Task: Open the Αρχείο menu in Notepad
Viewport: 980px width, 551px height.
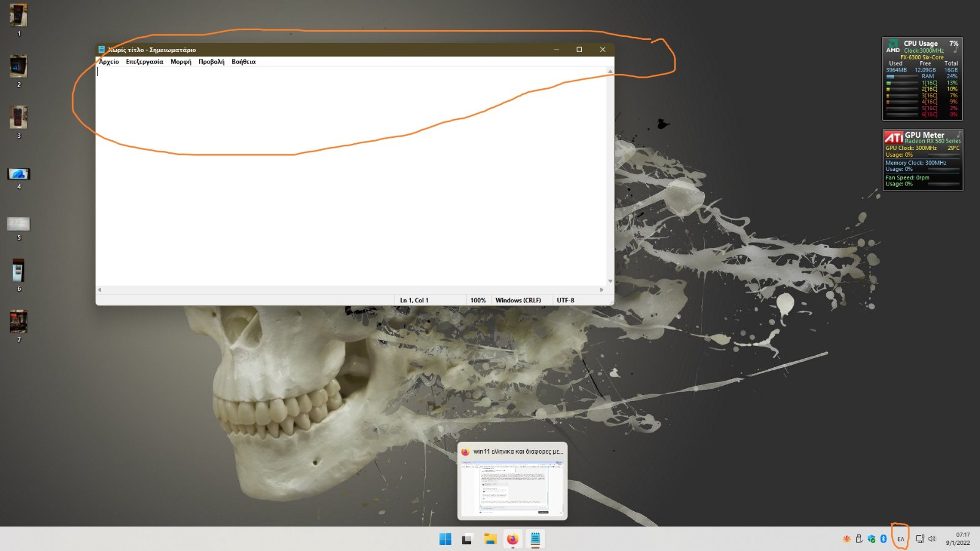Action: pyautogui.click(x=109, y=62)
